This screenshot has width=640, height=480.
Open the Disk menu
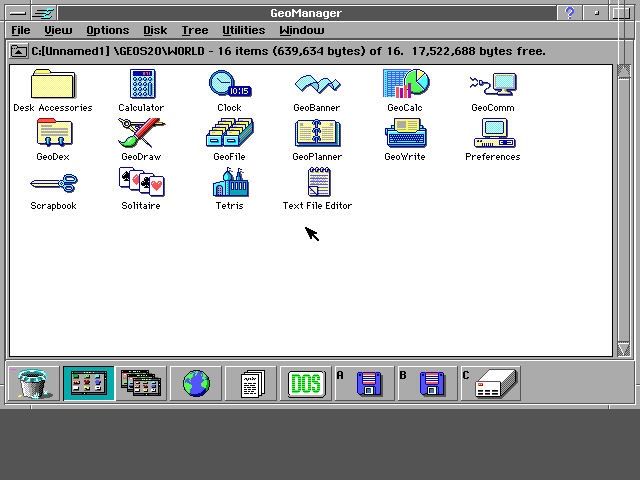click(x=155, y=31)
